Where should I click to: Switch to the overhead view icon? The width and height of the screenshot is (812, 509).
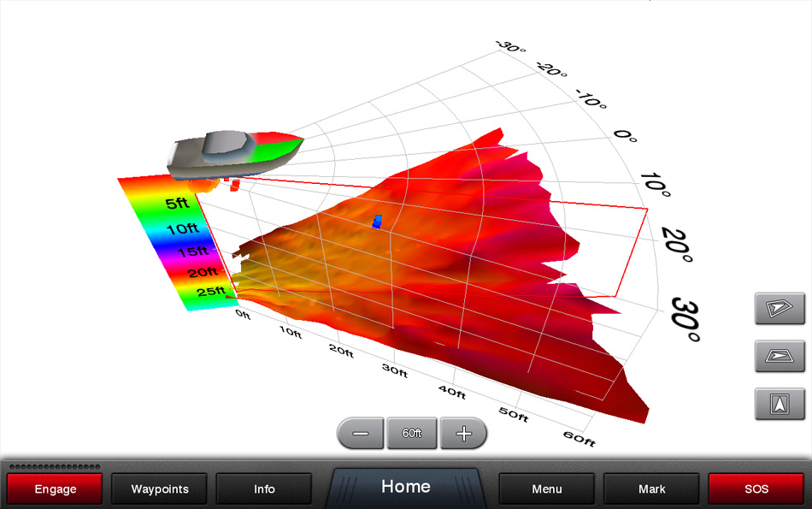[x=779, y=403]
